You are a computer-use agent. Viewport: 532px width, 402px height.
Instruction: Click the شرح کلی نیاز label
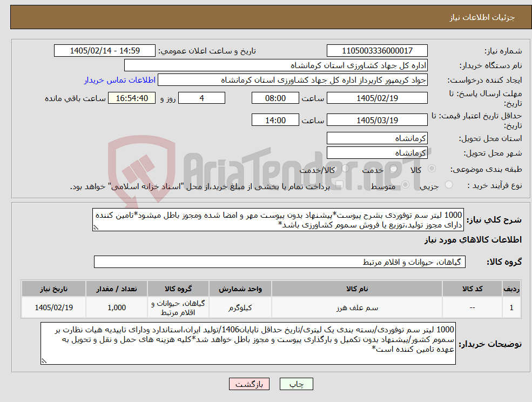(x=494, y=220)
